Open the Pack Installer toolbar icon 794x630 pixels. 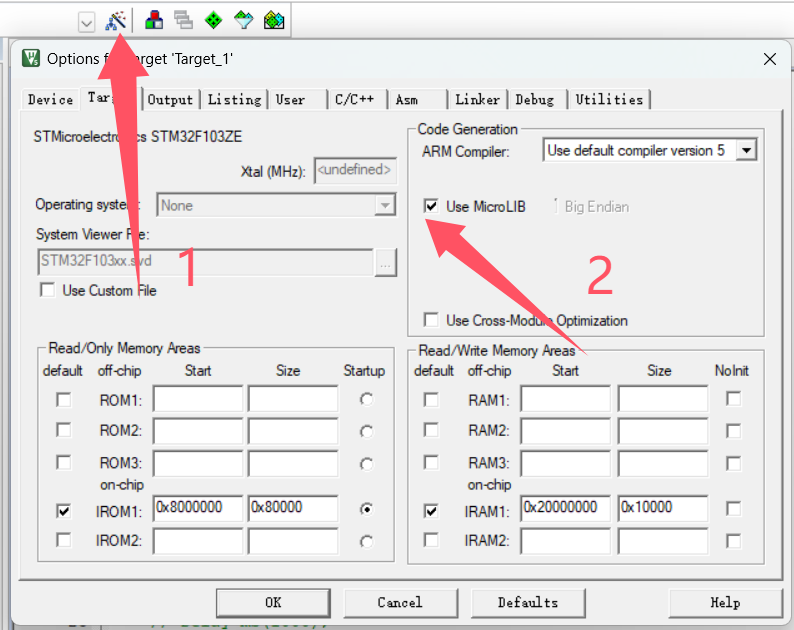[273, 20]
